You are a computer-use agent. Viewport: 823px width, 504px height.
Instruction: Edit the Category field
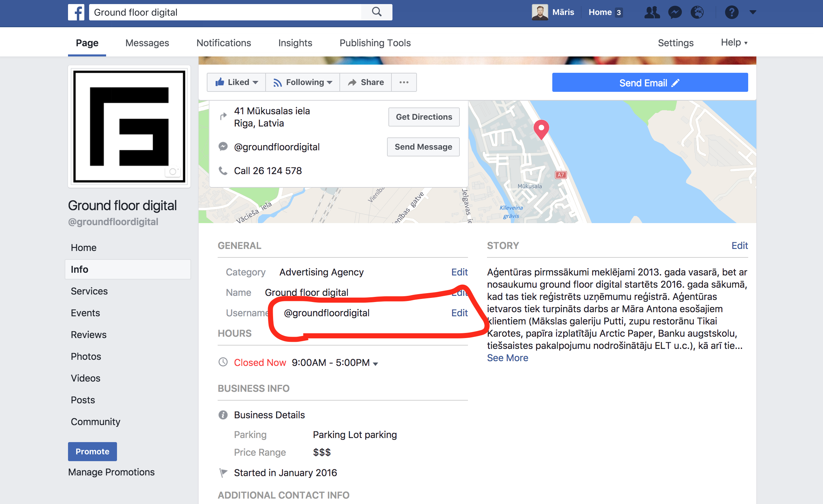[x=459, y=272]
